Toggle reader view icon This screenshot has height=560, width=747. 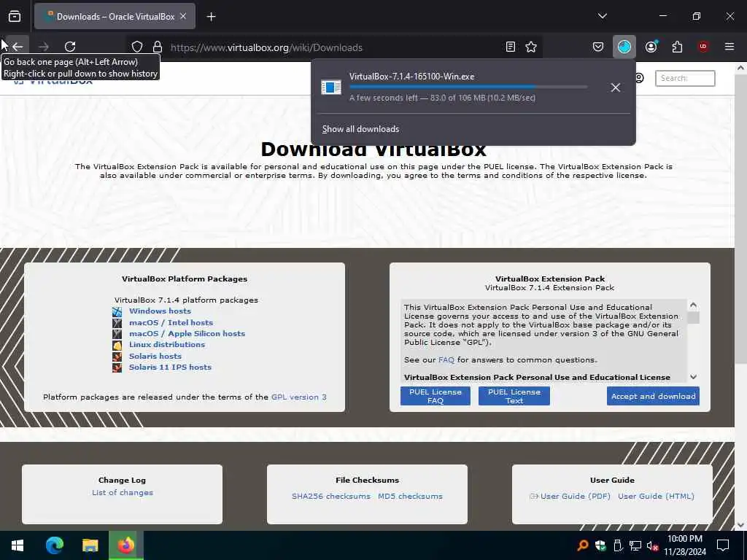click(x=510, y=47)
